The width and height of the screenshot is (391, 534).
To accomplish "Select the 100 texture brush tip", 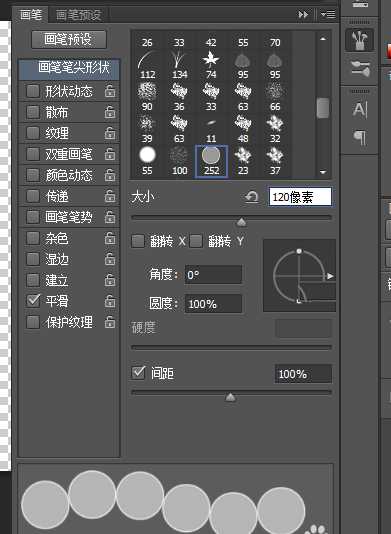I will tap(179, 160).
